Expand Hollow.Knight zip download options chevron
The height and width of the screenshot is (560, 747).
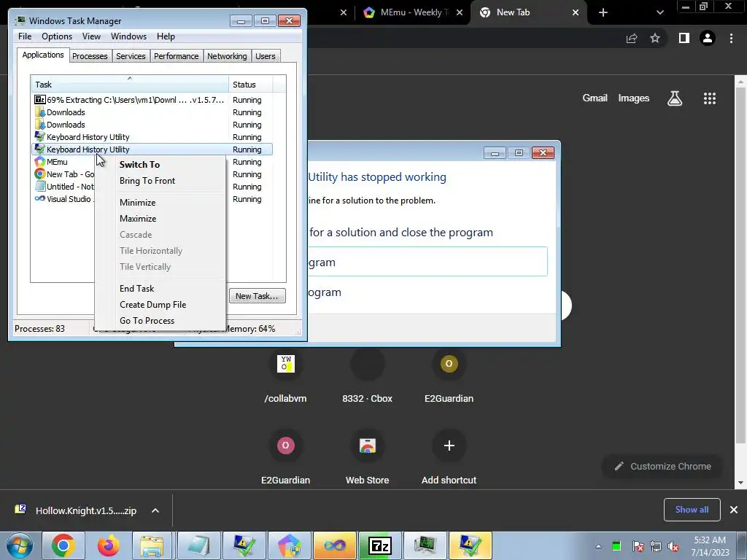point(155,510)
